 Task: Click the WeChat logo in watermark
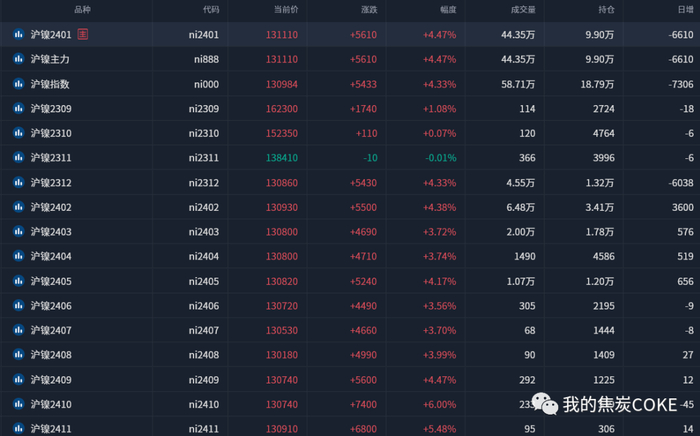pyautogui.click(x=545, y=404)
